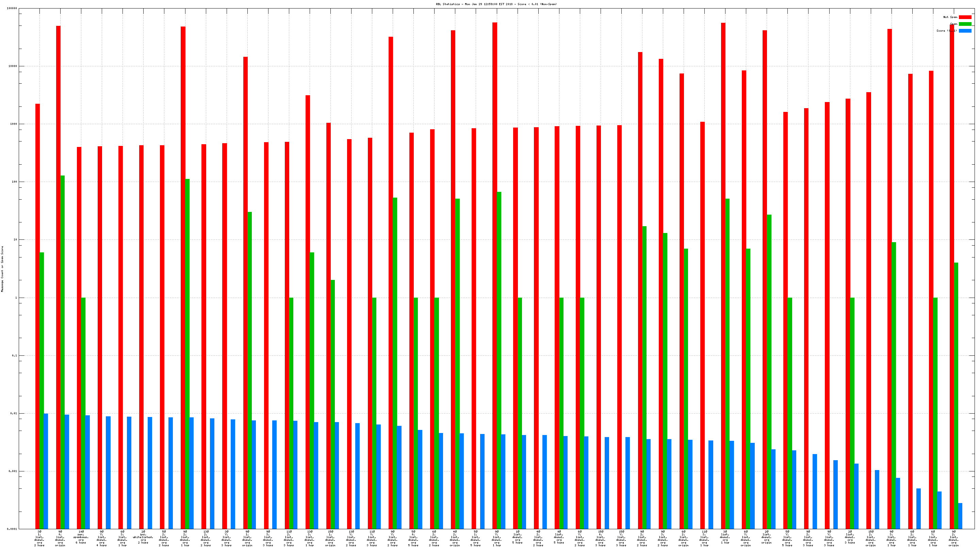Click the '0@ list.dnswl.org 5 hops' axis label
The width and height of the screenshot is (980, 551).
coord(558,537)
